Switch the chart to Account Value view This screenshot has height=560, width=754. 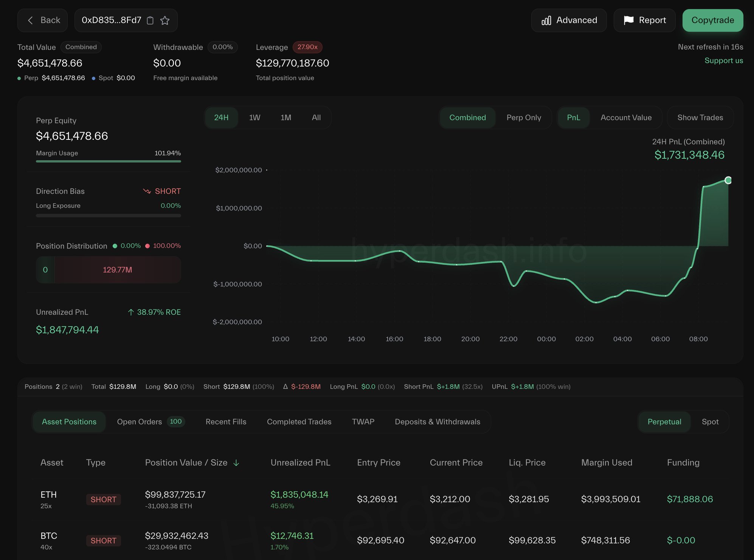(626, 118)
